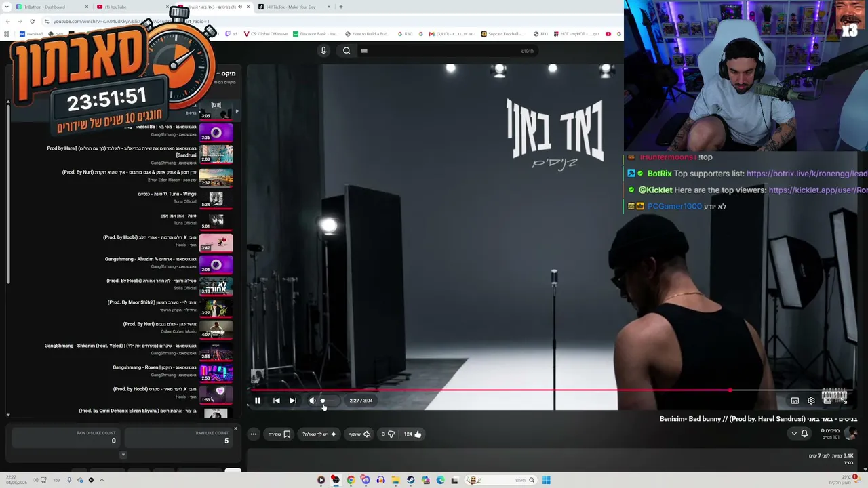
Task: Open Google Chrome from the taskbar
Action: point(351,480)
